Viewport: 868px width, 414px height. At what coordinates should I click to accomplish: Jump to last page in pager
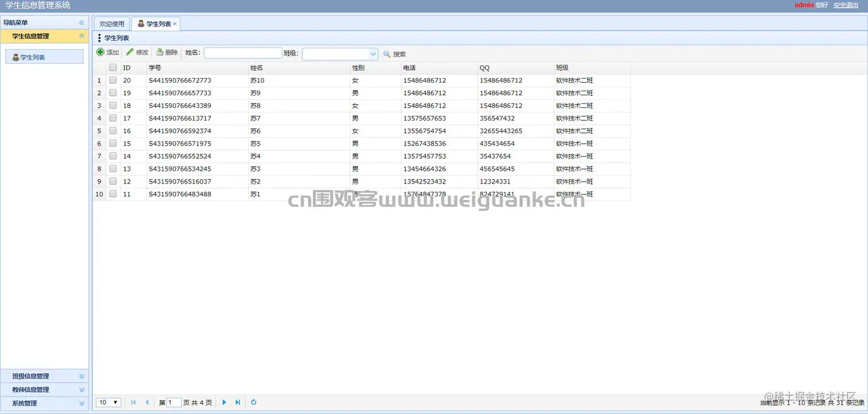pos(238,403)
